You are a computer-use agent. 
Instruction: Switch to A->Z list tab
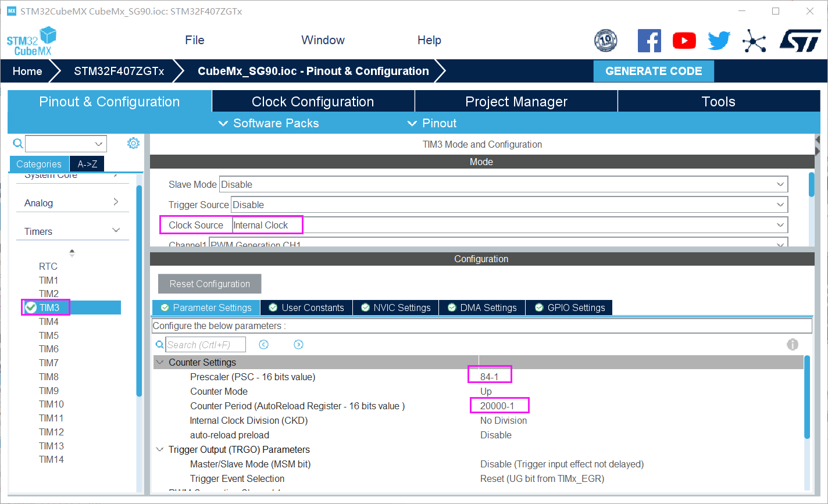87,164
